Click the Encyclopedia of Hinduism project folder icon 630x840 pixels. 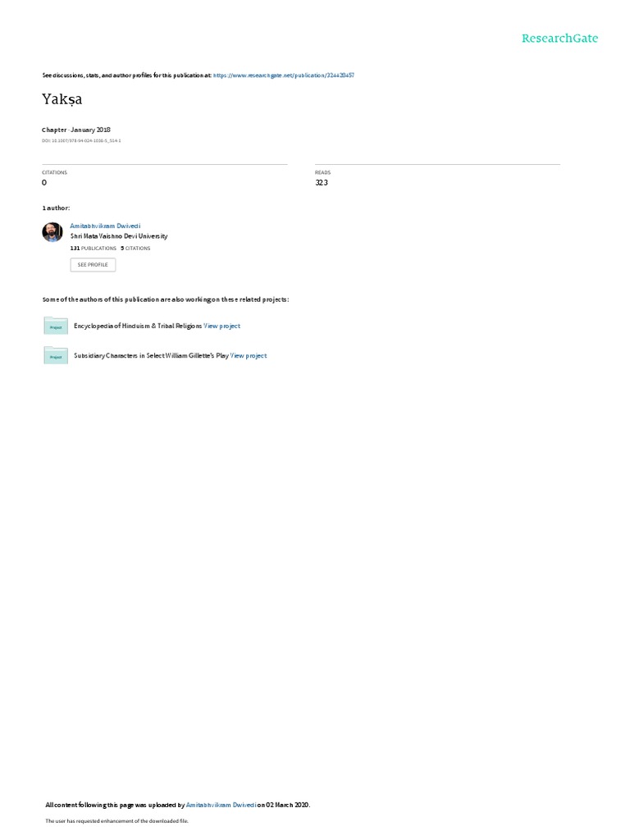[56, 326]
